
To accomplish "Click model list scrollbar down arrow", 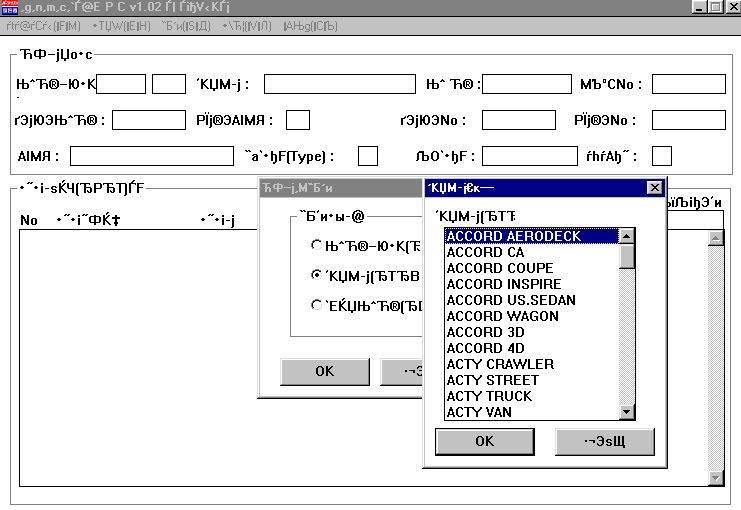I will pos(627,412).
